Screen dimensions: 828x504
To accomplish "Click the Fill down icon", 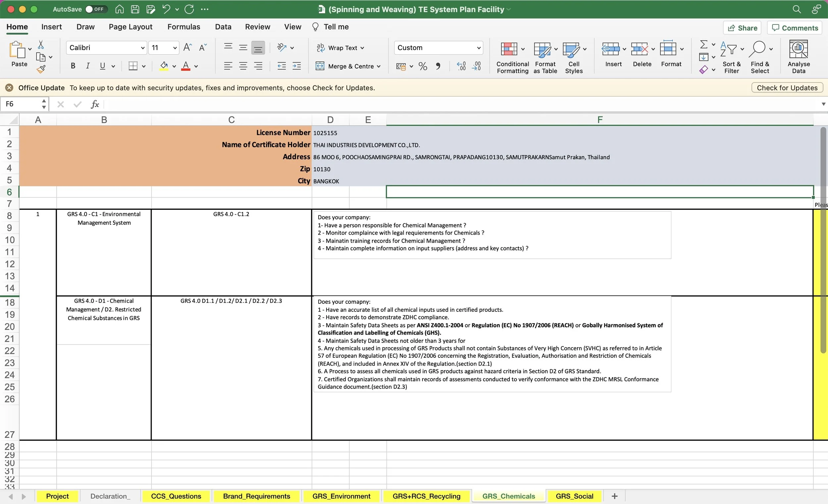I will 704,57.
